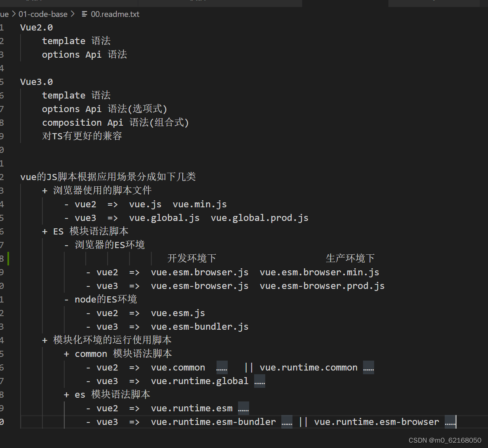Click the '+ ES 模块语法脚本' line

point(85,231)
